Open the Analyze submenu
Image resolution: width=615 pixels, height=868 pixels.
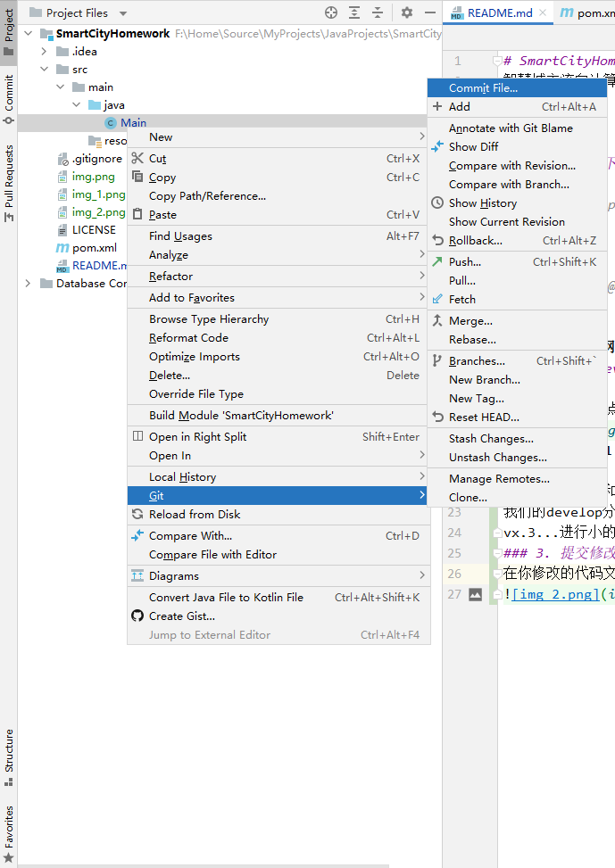(x=278, y=255)
